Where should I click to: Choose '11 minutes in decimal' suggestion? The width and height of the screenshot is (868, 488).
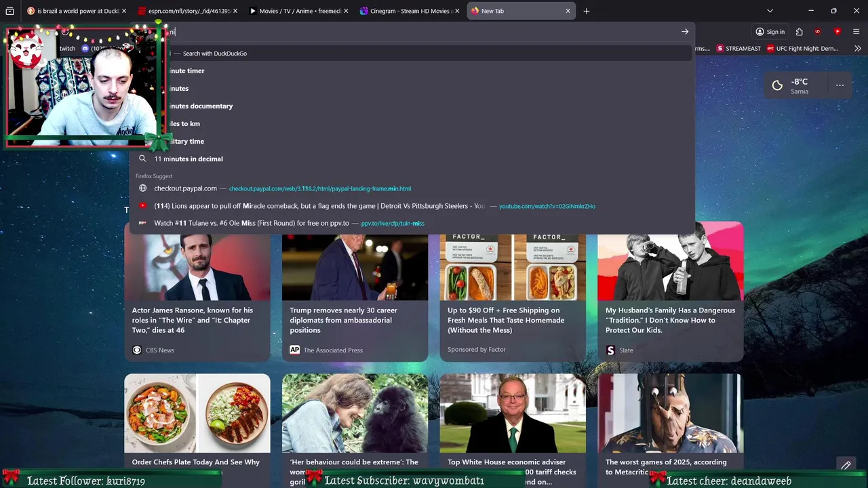412,159
